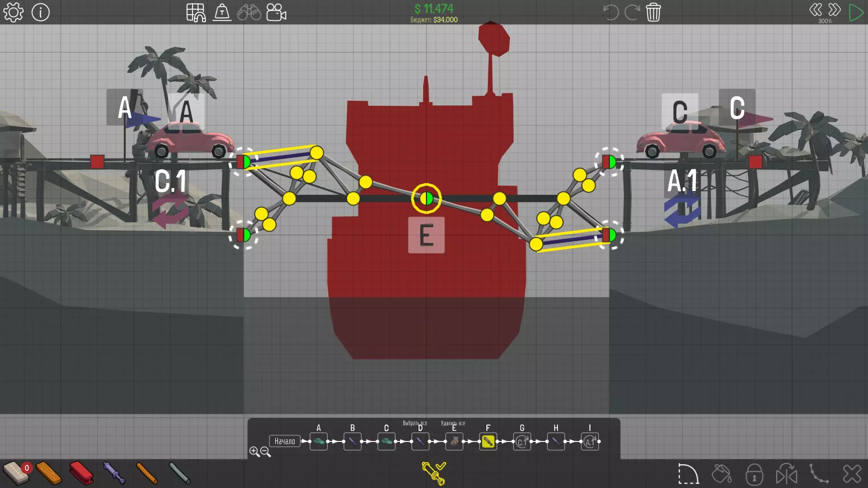Increase simulation speed with forward arrows
Screen dimensions: 868x488
coord(835,10)
